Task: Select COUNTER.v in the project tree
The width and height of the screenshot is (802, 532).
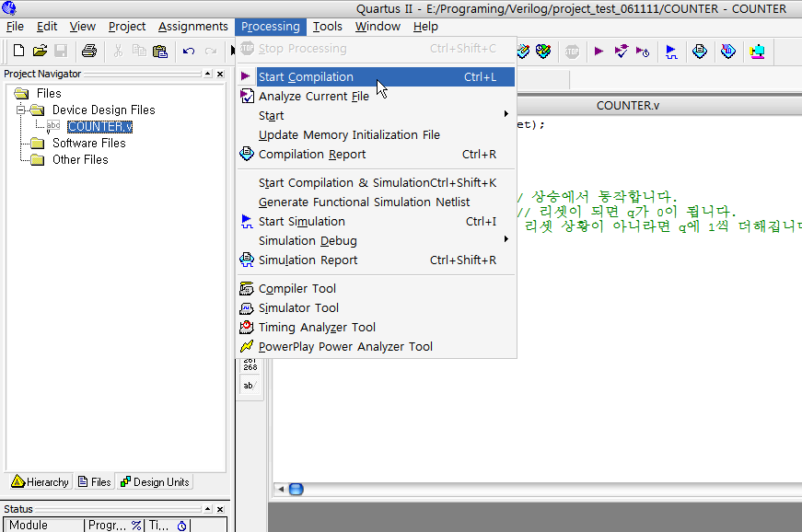Action: [x=99, y=126]
